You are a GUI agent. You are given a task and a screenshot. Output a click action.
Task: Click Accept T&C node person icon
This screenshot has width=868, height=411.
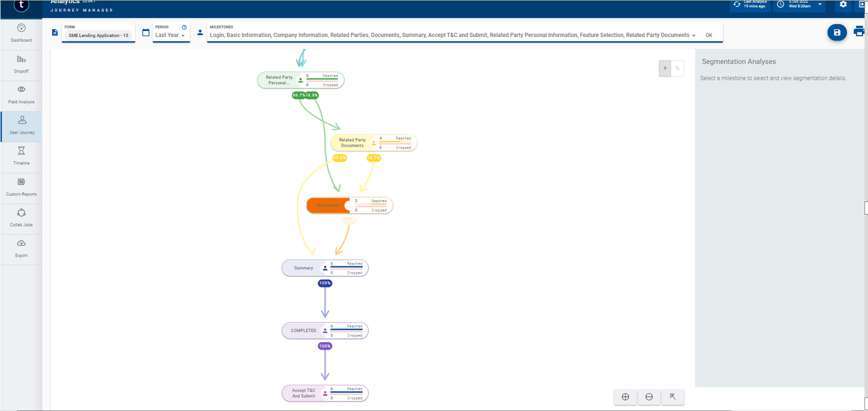click(x=325, y=393)
